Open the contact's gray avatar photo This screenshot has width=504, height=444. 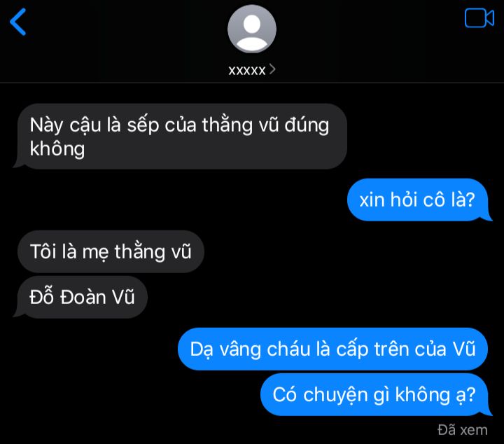252,29
